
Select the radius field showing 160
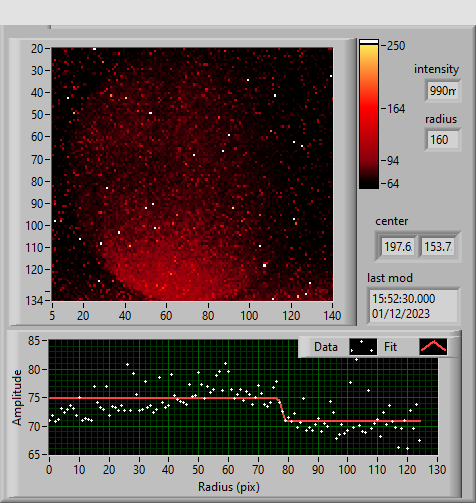point(443,139)
